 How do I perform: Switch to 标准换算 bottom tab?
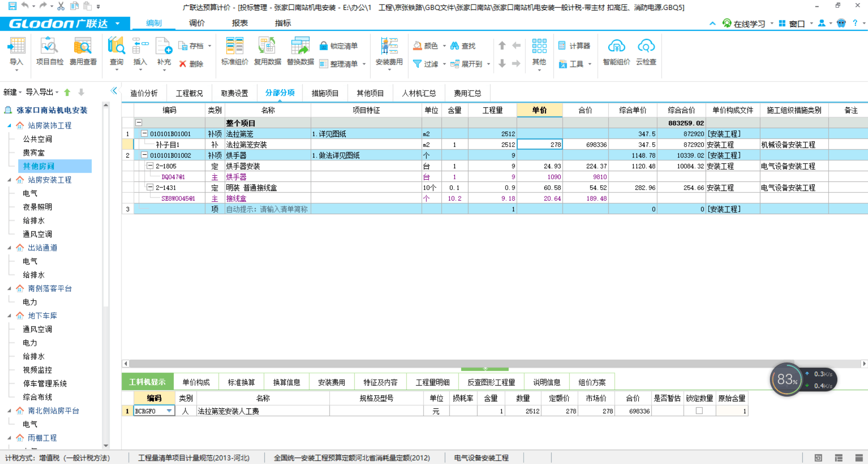(x=241, y=382)
